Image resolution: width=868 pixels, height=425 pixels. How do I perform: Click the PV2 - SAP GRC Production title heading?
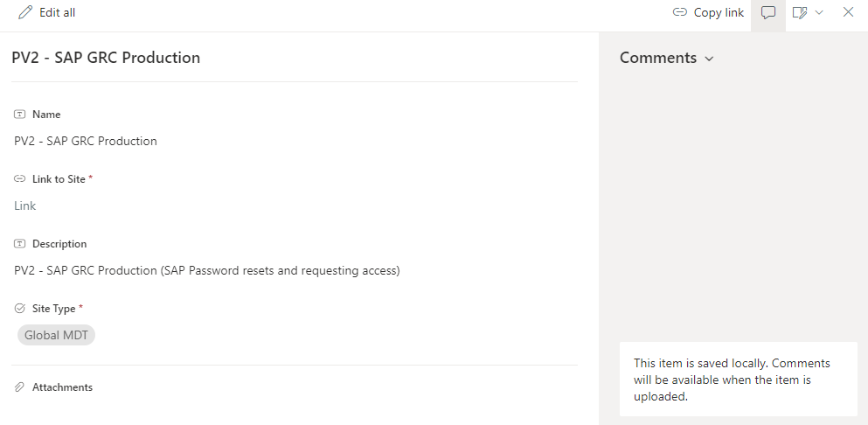tap(106, 58)
